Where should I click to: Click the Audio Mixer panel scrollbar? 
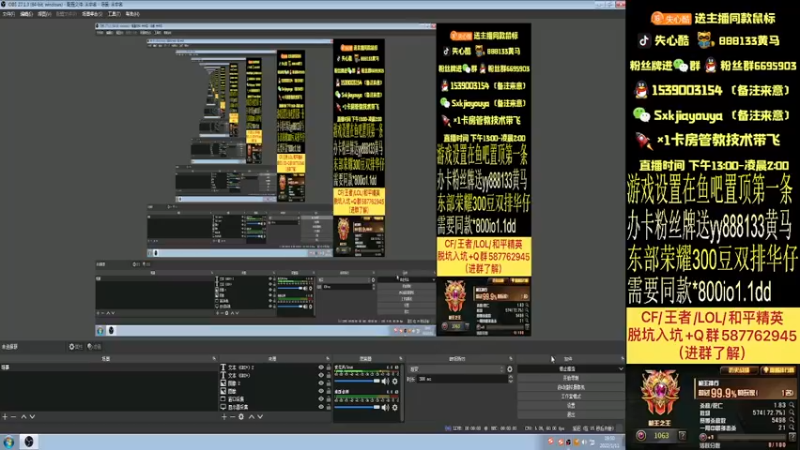pos(403,392)
